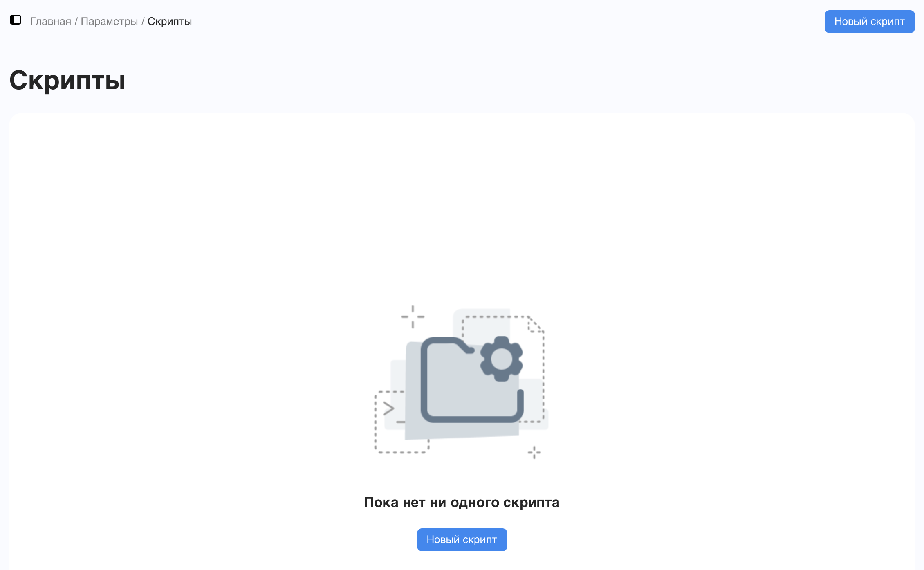Click the 'Пока нет ни одного скрипта' text

pyautogui.click(x=462, y=502)
